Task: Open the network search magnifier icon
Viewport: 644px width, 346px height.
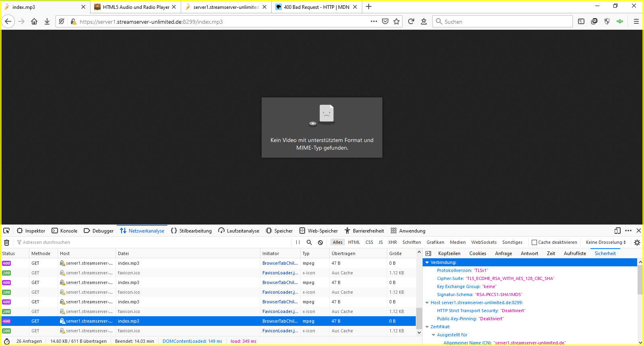Action: coord(309,242)
